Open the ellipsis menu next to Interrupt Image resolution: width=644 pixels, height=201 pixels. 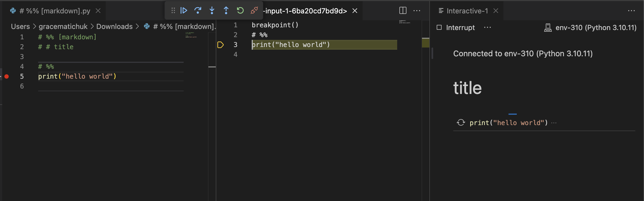(487, 27)
